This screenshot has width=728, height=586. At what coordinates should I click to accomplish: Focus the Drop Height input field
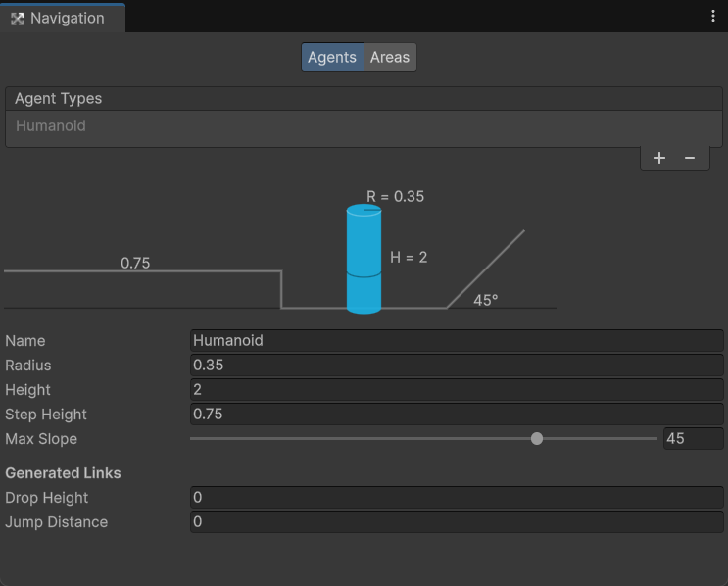coord(457,498)
